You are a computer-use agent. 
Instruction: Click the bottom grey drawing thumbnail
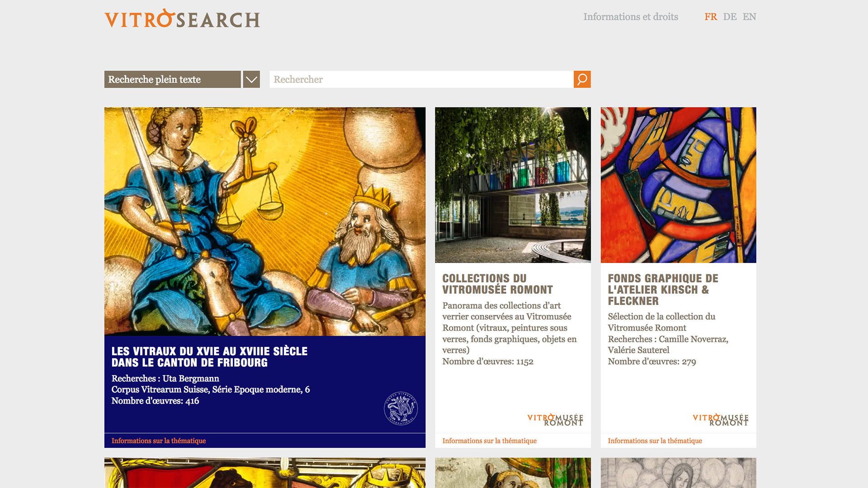click(678, 473)
